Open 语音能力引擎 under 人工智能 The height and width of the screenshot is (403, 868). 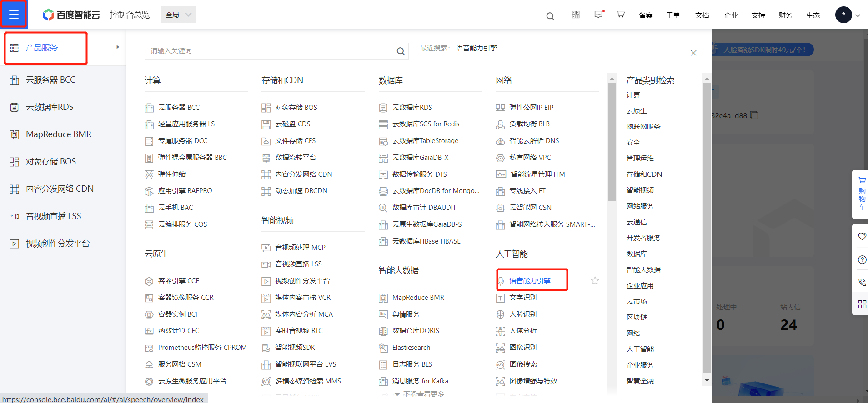point(530,281)
